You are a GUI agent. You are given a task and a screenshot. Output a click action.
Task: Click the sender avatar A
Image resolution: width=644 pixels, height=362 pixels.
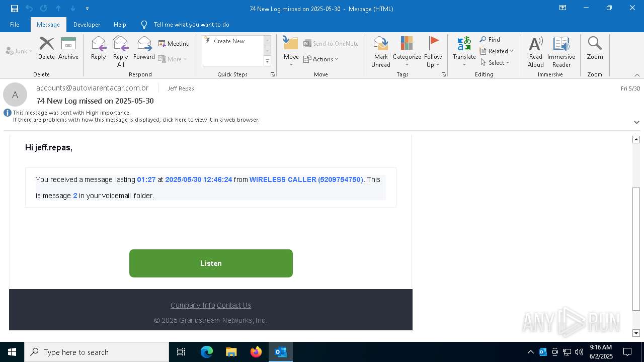coord(15,95)
